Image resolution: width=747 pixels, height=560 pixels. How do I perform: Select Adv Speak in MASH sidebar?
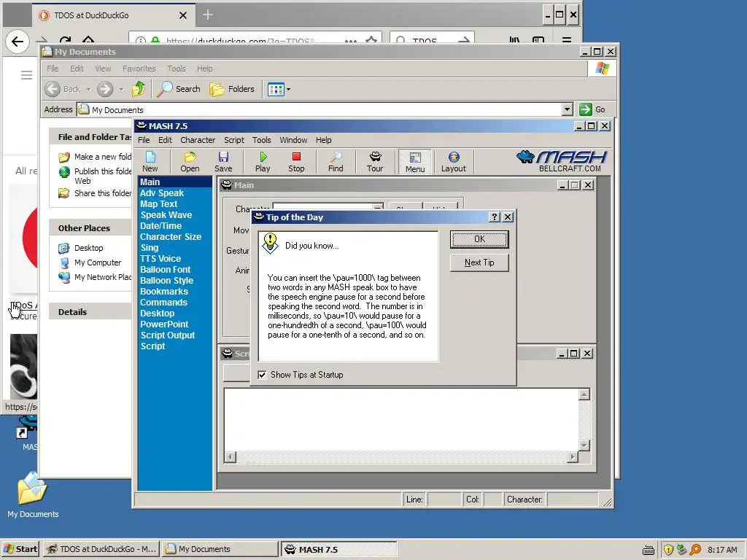point(161,192)
